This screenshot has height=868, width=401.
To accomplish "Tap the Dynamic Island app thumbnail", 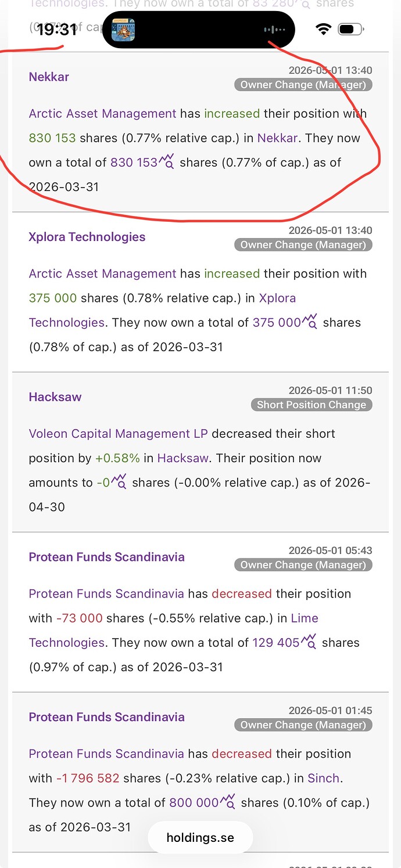I will click(x=124, y=29).
